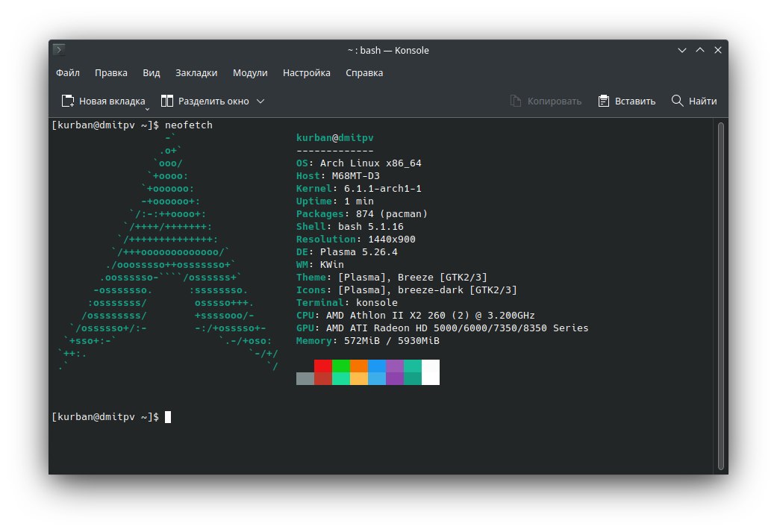Open the Вид menu

[151, 73]
